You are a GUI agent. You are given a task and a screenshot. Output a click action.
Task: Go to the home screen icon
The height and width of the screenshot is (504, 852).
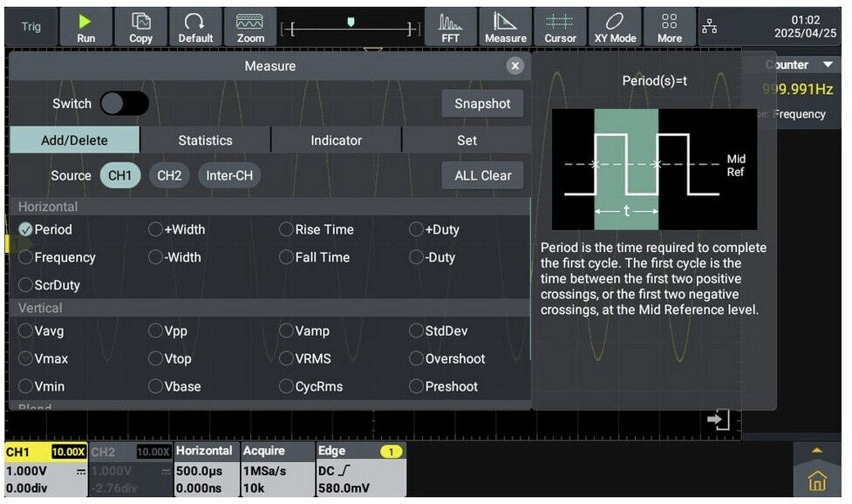tap(817, 480)
